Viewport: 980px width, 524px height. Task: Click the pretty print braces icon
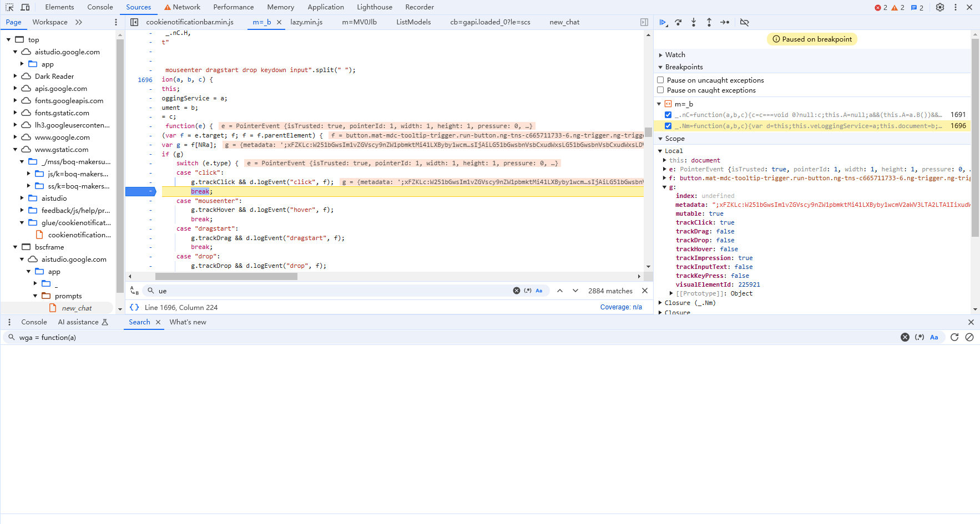pos(134,307)
